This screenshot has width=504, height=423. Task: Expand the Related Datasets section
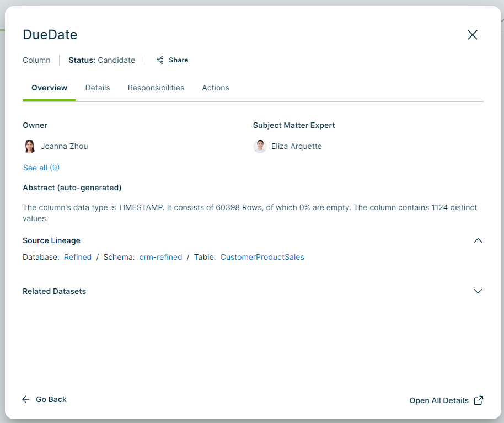pos(478,291)
